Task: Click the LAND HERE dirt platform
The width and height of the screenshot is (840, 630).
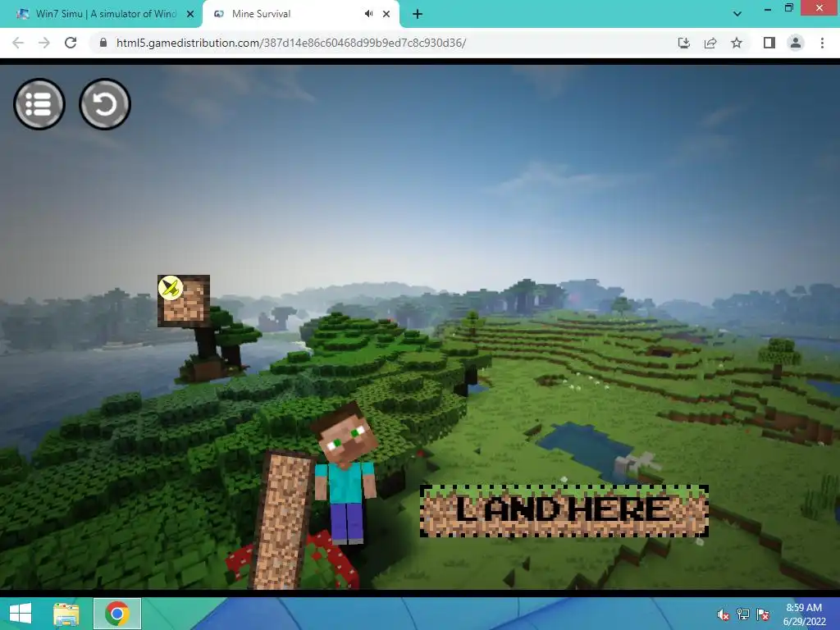Action: [564, 510]
